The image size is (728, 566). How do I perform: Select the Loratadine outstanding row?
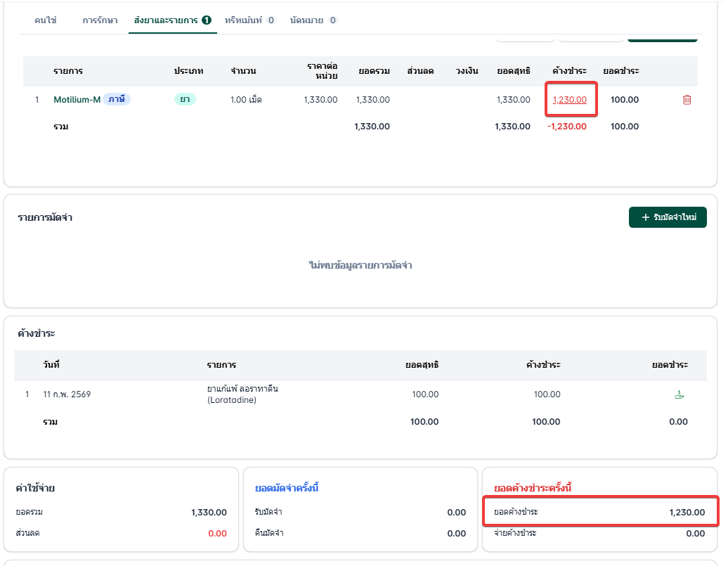coord(360,394)
